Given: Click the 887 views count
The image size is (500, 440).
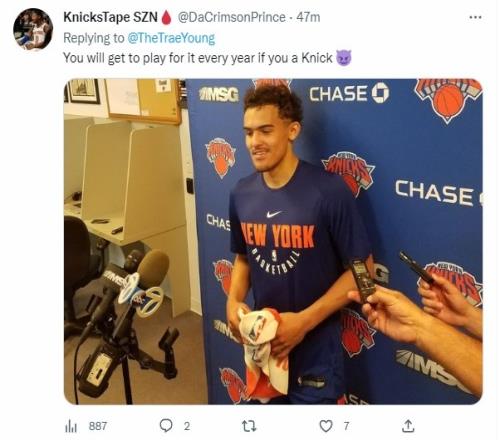Looking at the screenshot, I should click(x=98, y=426).
